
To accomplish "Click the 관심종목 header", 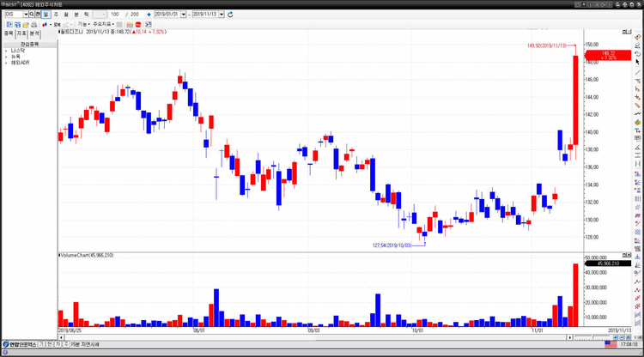I will click(x=29, y=44).
